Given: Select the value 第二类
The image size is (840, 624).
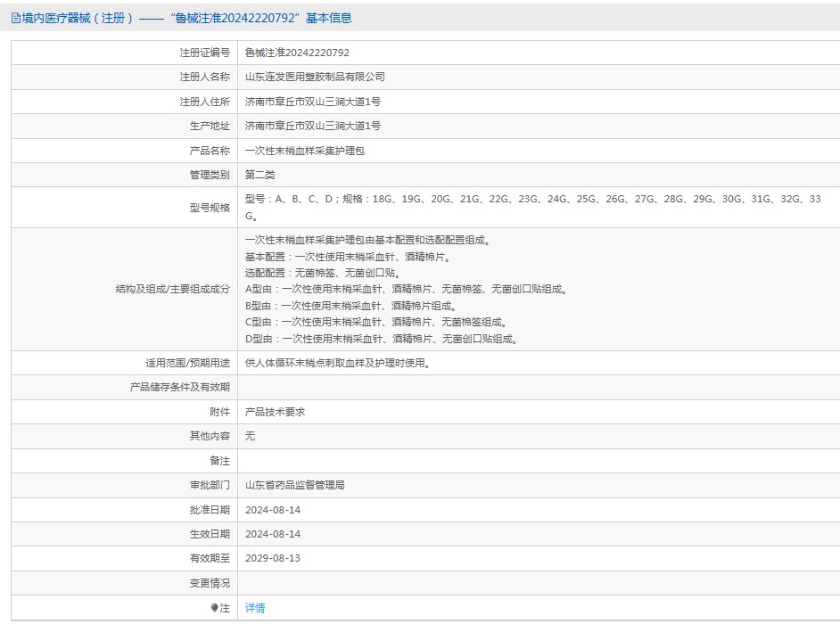Looking at the screenshot, I should pos(259,175).
